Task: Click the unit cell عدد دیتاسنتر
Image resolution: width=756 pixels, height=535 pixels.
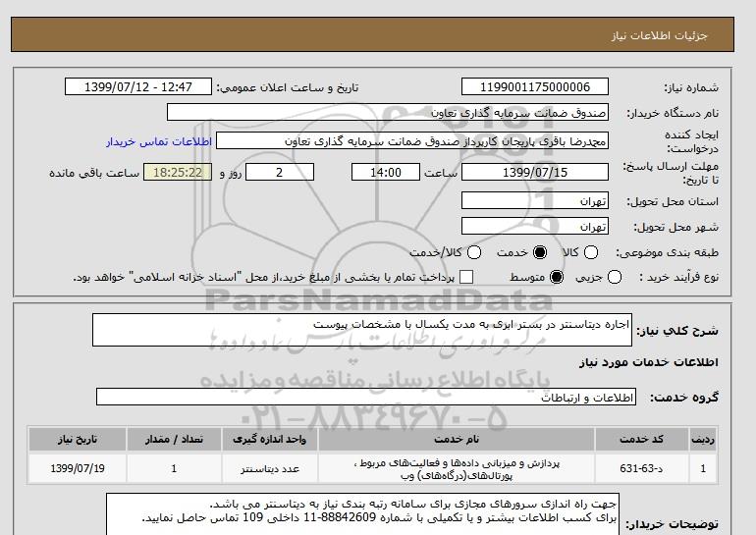Action: coord(270,468)
